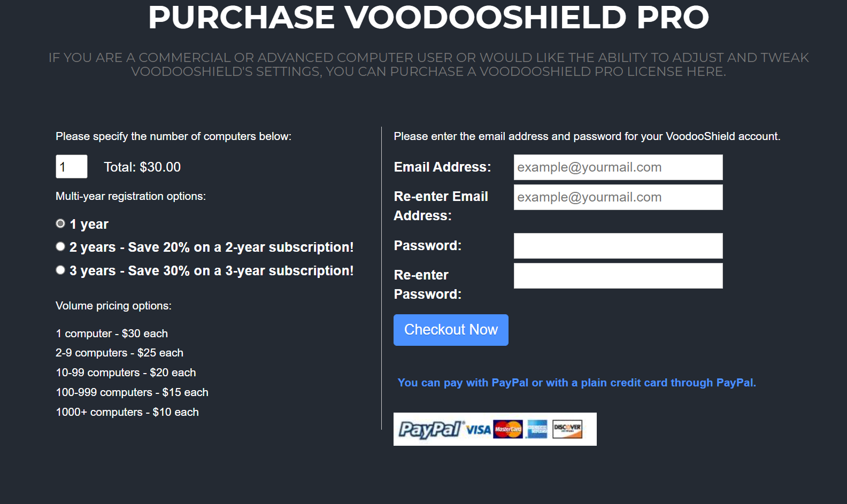Pick the 3 years subscription radio button
847x504 pixels.
pyautogui.click(x=60, y=270)
